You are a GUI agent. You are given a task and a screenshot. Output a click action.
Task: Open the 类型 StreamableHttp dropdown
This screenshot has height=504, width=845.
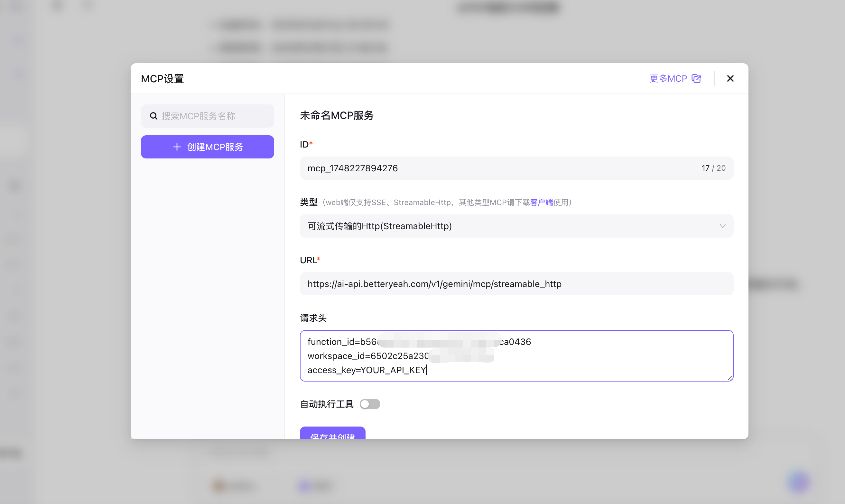pos(510,226)
